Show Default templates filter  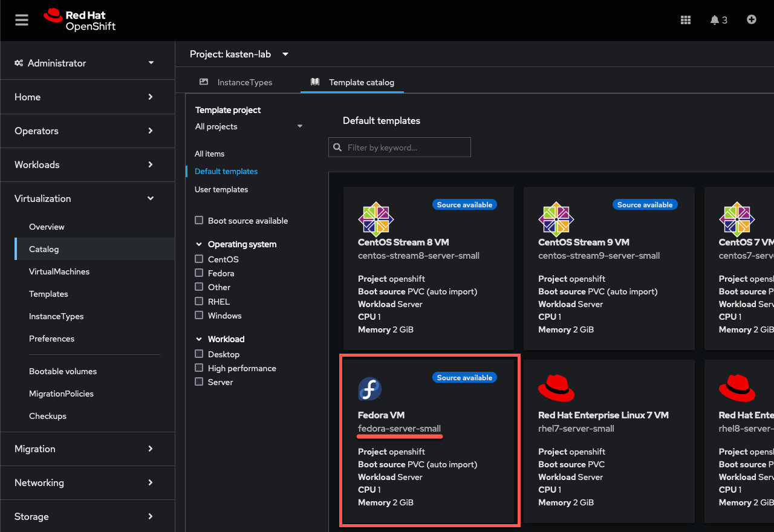click(x=226, y=171)
